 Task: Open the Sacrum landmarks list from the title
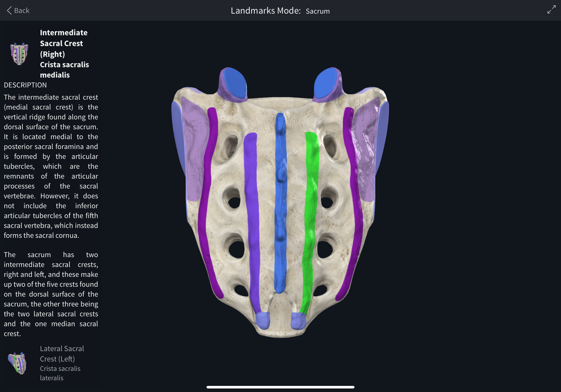(317, 11)
